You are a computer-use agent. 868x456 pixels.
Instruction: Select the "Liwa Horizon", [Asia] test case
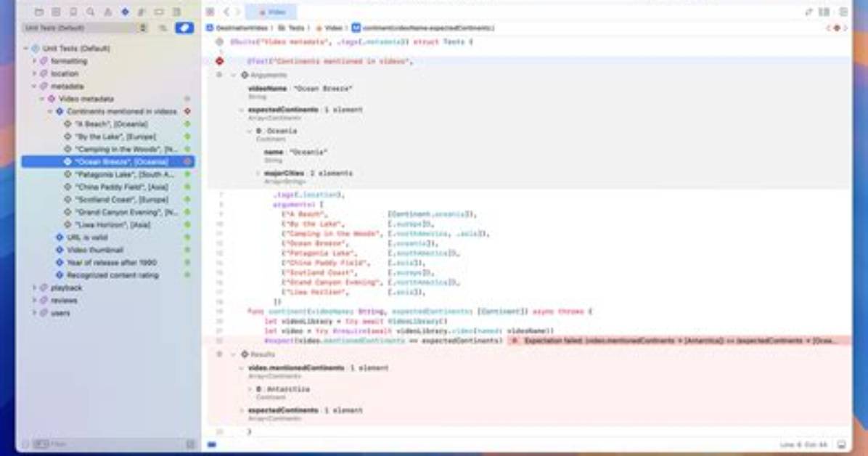click(108, 225)
